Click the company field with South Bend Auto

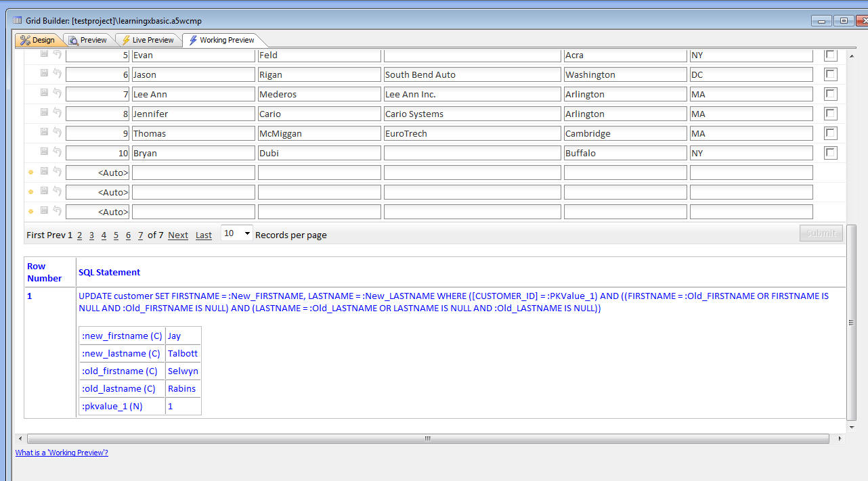(x=473, y=74)
